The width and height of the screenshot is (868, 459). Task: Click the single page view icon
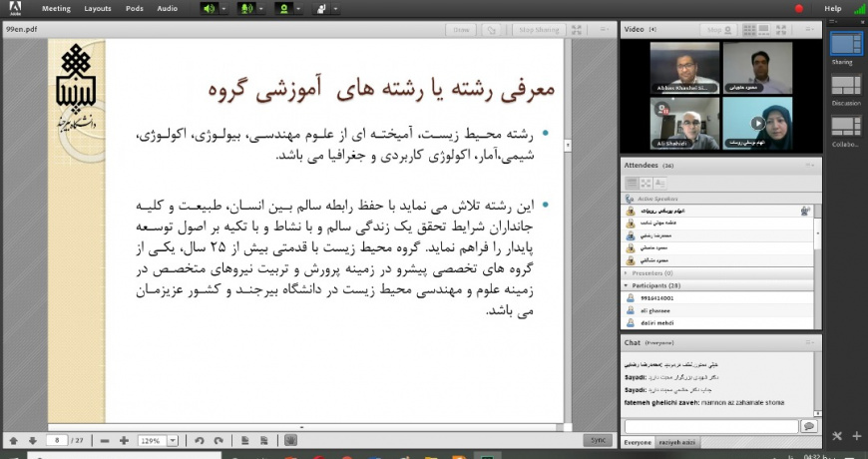245,441
